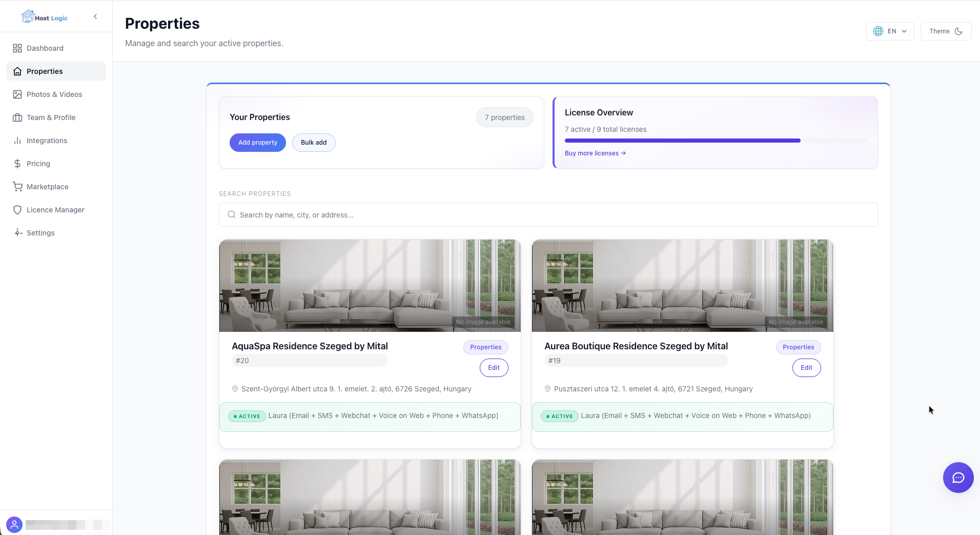This screenshot has height=535, width=980.
Task: Click the Aurea Boutique Residence Szeged title
Action: [636, 346]
